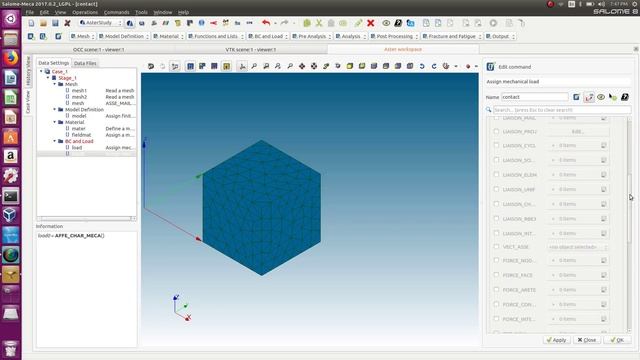Click the black help icon in Edit command panel
Image resolution: width=640 pixels, height=360 pixels.
point(625,97)
